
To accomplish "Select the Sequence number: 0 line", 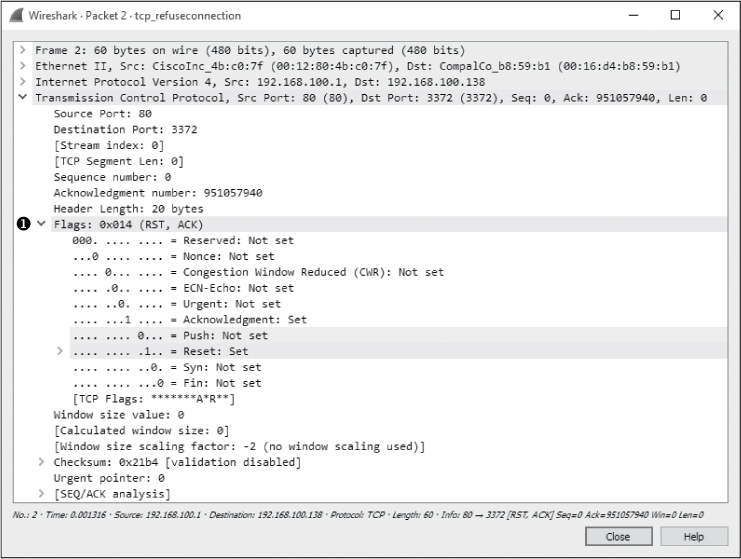I will coord(112,177).
